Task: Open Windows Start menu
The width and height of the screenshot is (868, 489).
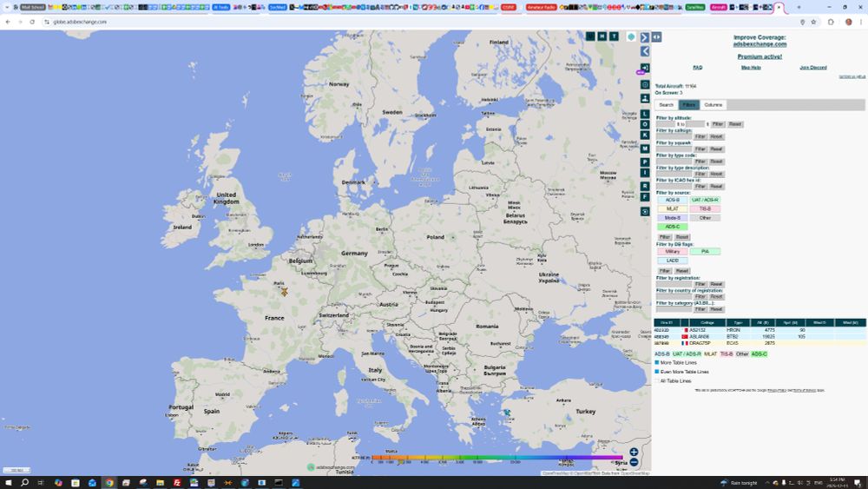Action: pyautogui.click(x=8, y=483)
